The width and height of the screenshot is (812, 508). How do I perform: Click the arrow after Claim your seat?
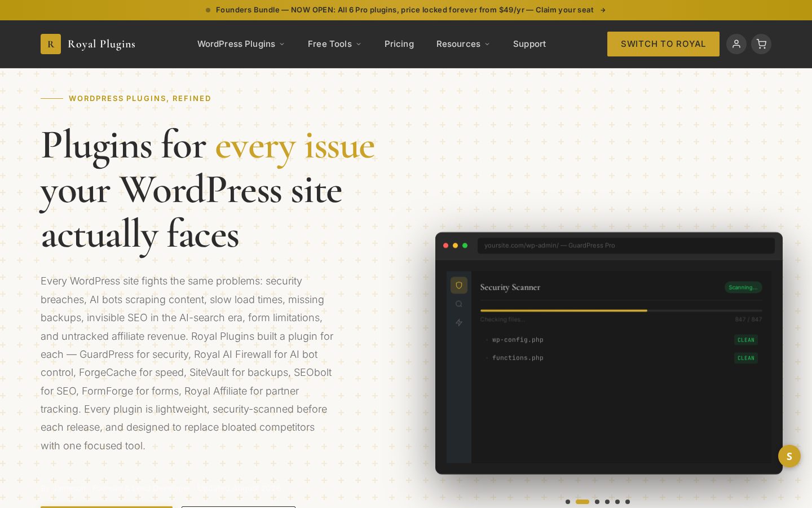tap(603, 10)
